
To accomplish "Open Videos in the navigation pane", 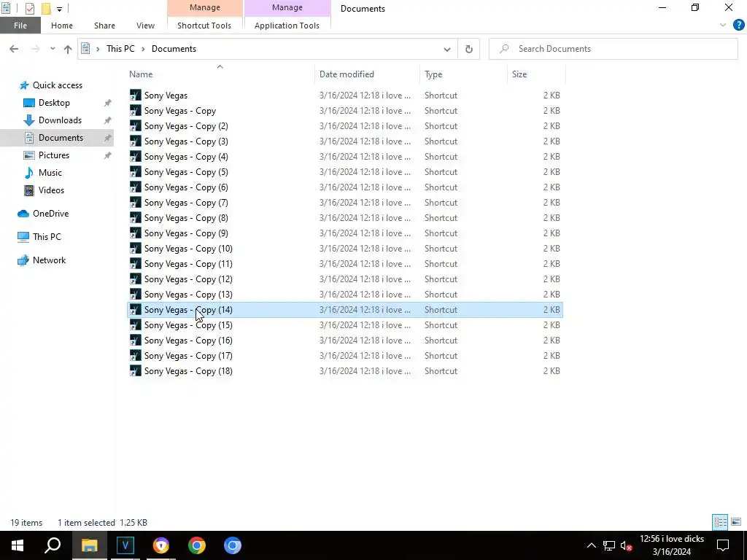I will click(x=51, y=190).
